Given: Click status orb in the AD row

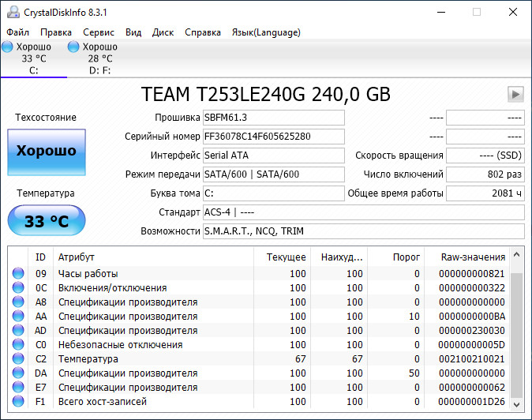Looking at the screenshot, I should [x=18, y=331].
